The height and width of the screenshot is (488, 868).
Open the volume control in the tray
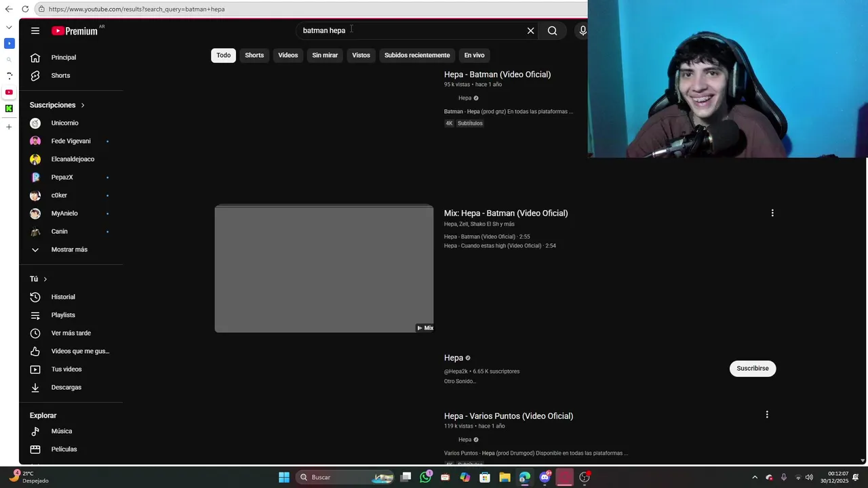pos(809,477)
